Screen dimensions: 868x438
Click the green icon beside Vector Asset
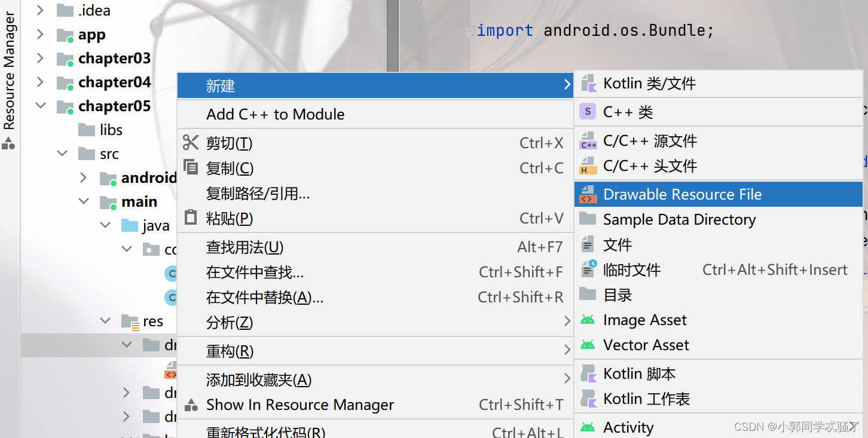tap(587, 345)
